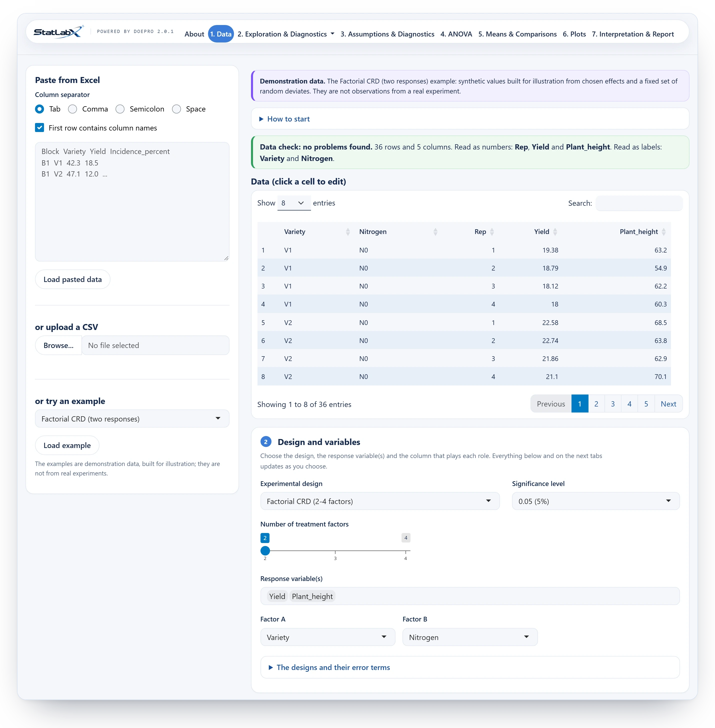This screenshot has width=715, height=728.
Task: Go to table page 5
Action: (646, 404)
